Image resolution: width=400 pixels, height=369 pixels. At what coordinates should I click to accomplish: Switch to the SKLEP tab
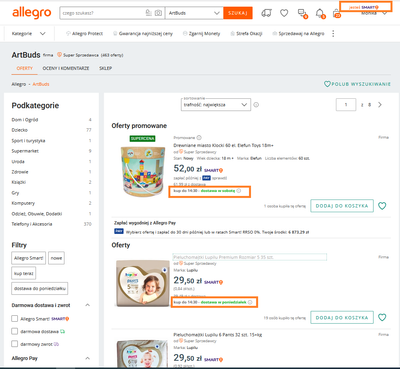click(x=105, y=68)
